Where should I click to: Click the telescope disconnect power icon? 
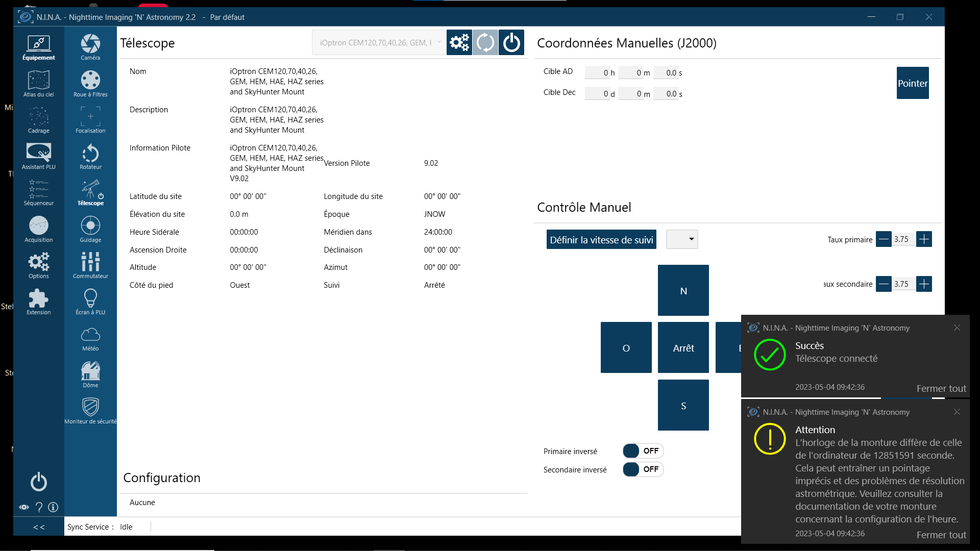511,42
